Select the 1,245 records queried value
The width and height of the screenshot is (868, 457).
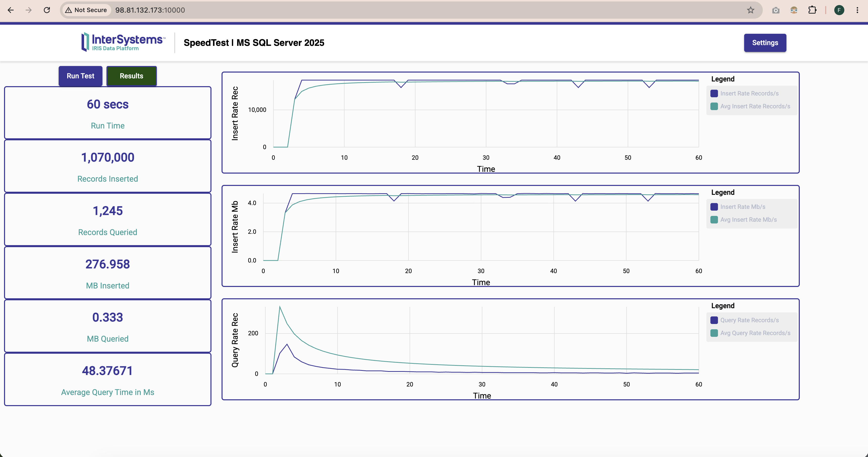[x=108, y=211]
